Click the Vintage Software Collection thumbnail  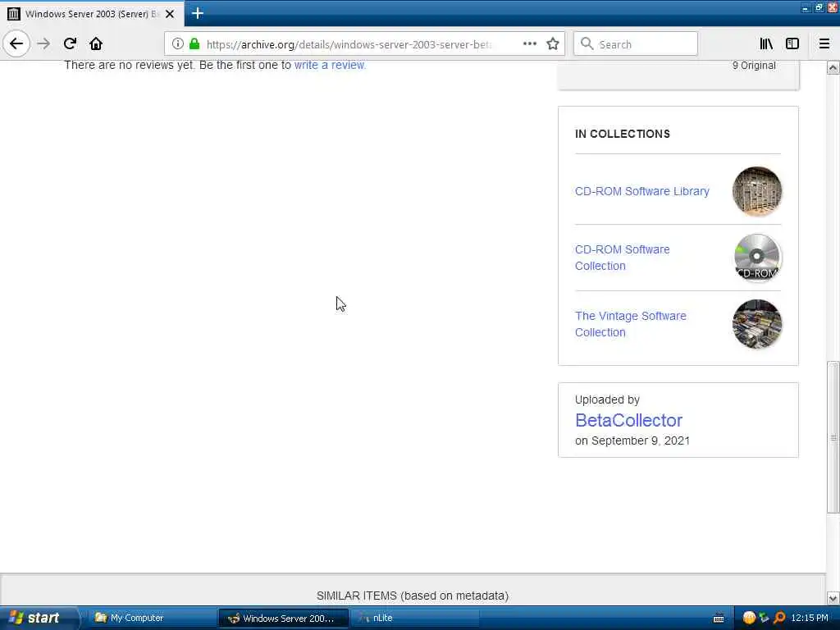pos(756,324)
